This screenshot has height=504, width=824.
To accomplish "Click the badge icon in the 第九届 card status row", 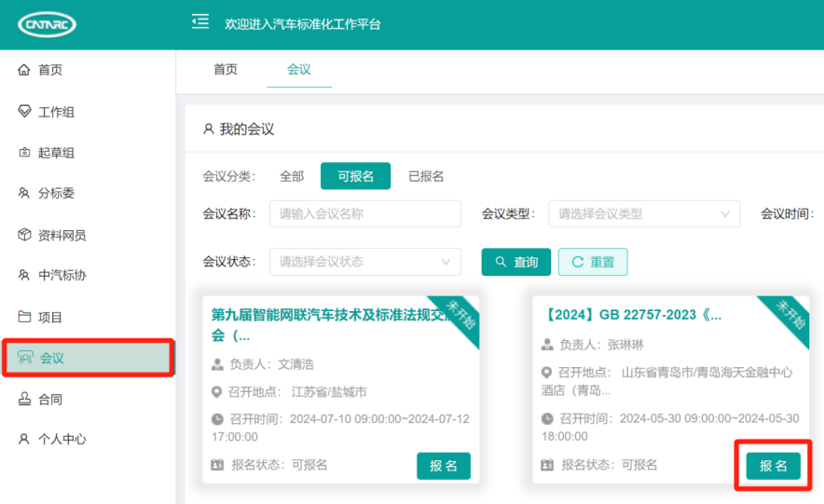I will point(217,465).
